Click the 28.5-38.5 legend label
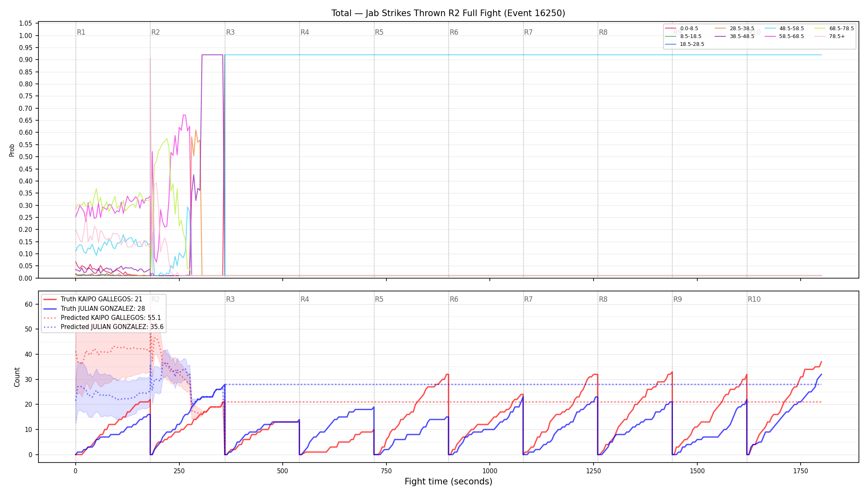 [742, 29]
